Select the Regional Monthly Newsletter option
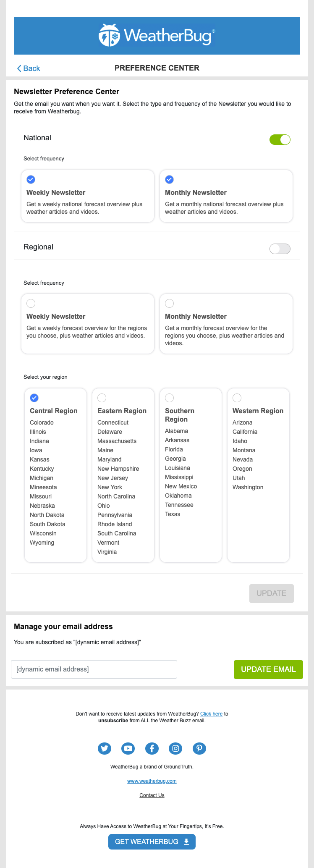The image size is (314, 868). [169, 303]
